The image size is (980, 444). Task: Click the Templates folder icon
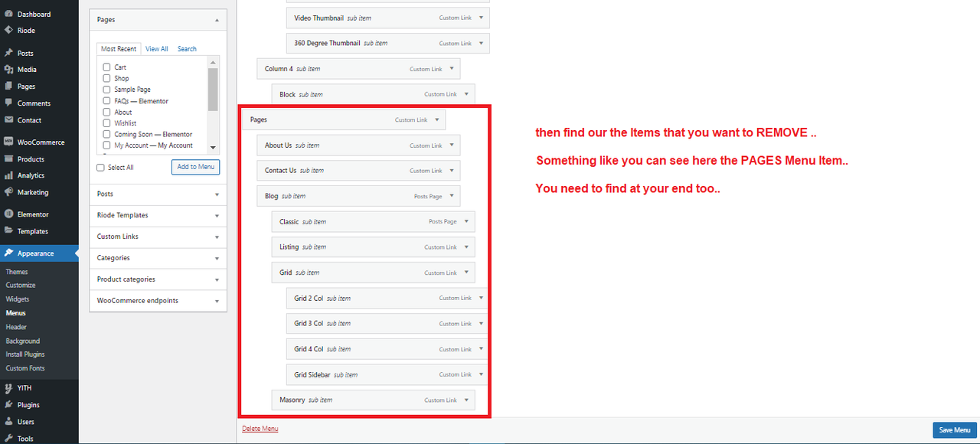[8, 230]
